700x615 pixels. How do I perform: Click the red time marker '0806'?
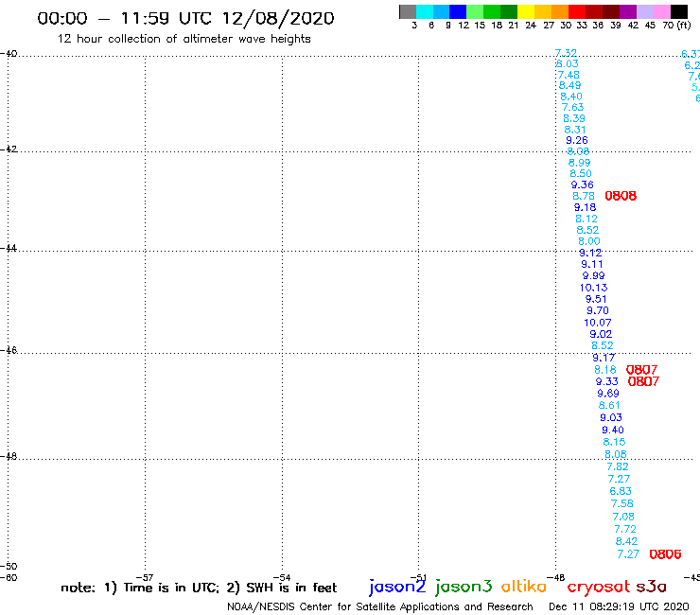coord(665,554)
